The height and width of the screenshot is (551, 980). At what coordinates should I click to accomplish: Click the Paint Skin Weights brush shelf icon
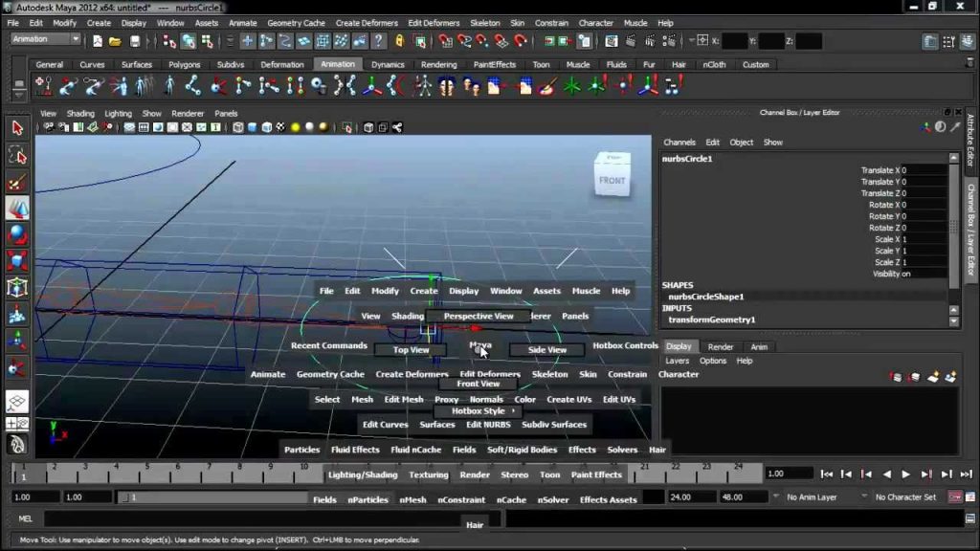(546, 86)
